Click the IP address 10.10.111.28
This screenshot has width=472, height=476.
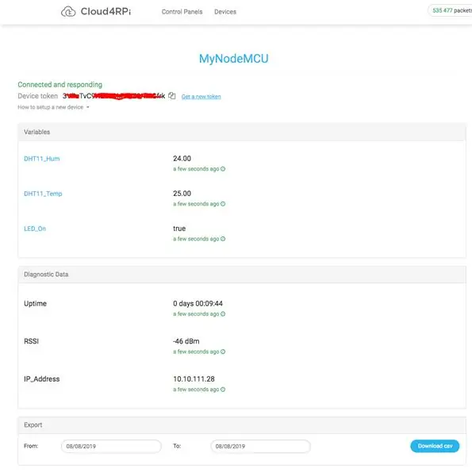pyautogui.click(x=194, y=379)
